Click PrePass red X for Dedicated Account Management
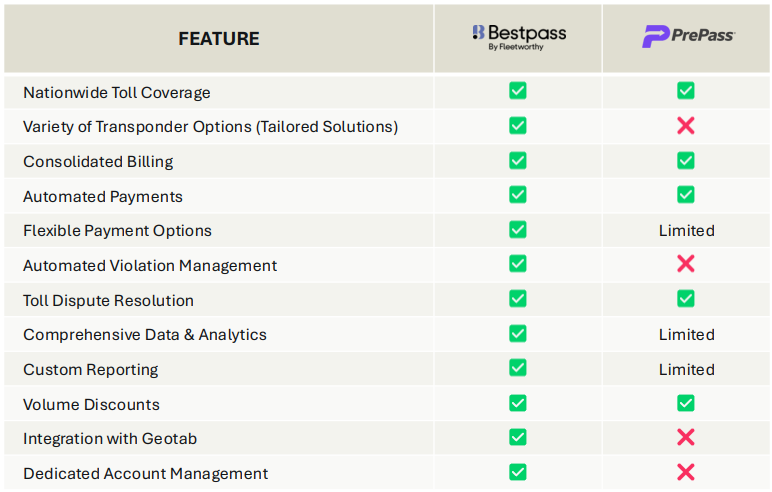The height and width of the screenshot is (492, 772). pyautogui.click(x=685, y=472)
